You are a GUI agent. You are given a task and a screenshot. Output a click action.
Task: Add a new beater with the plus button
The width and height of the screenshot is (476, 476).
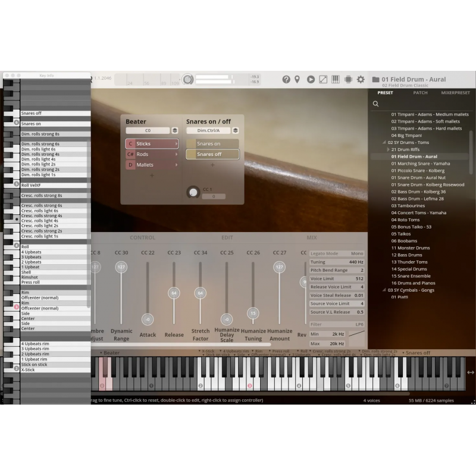[152, 175]
